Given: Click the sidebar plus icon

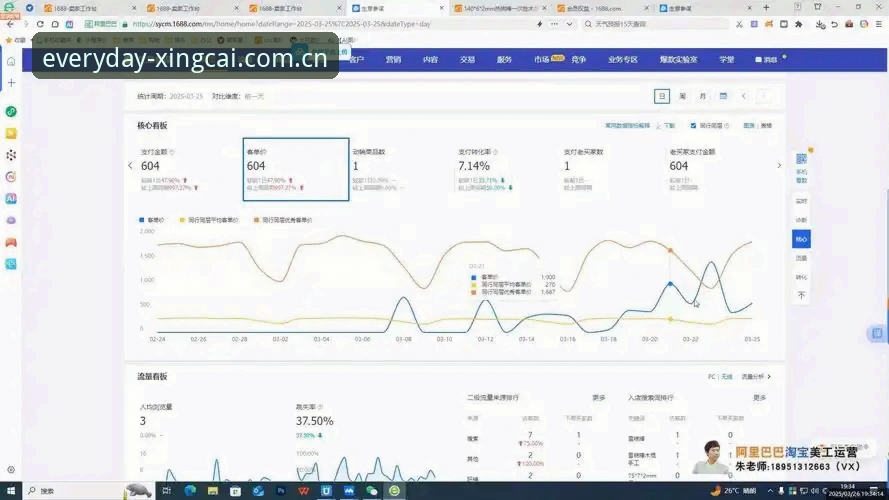Looking at the screenshot, I should [11, 83].
